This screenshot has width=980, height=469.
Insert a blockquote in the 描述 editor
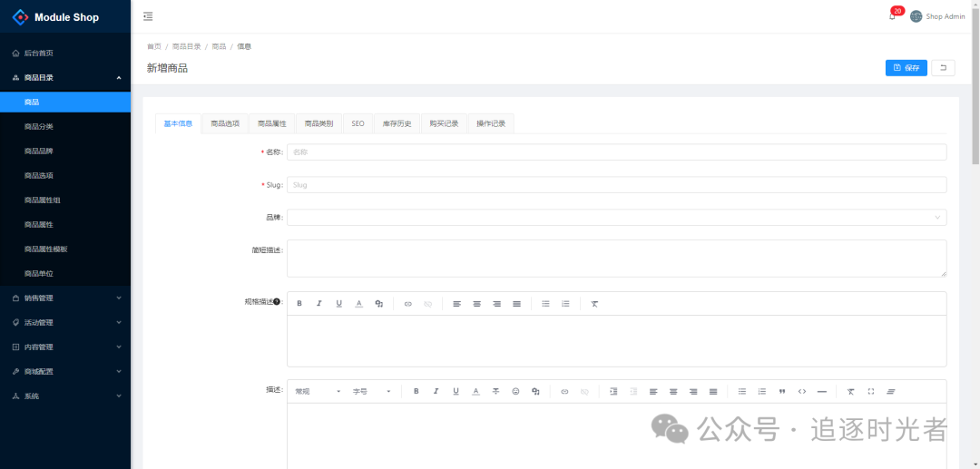[782, 391]
